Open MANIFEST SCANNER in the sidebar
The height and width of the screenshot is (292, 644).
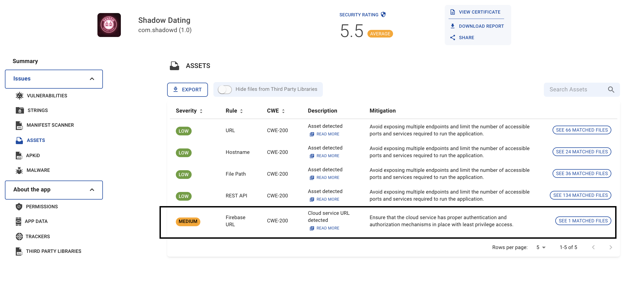50,125
